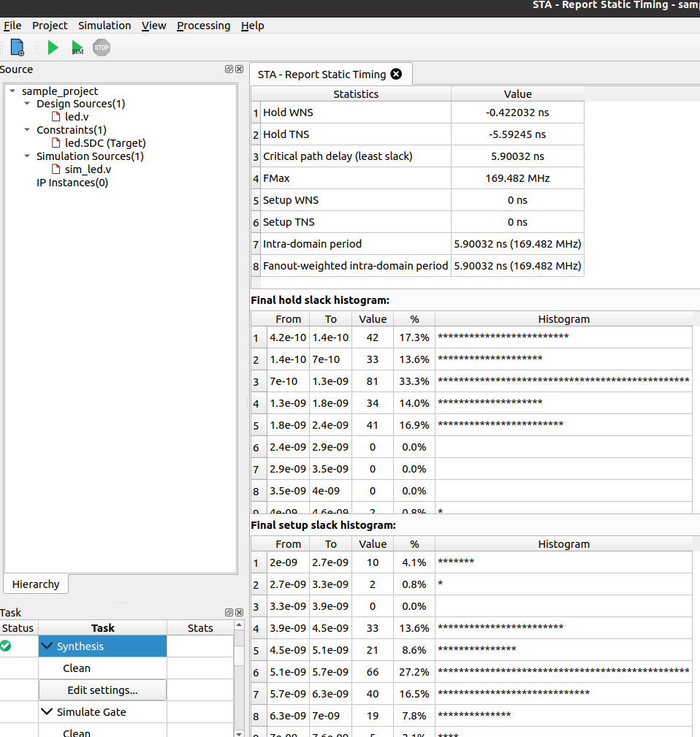
Task: Undock the Source panel via its float icon
Action: [228, 69]
